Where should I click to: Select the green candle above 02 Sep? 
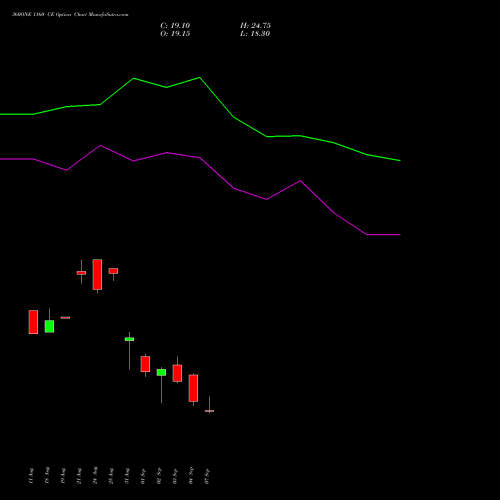[161, 372]
